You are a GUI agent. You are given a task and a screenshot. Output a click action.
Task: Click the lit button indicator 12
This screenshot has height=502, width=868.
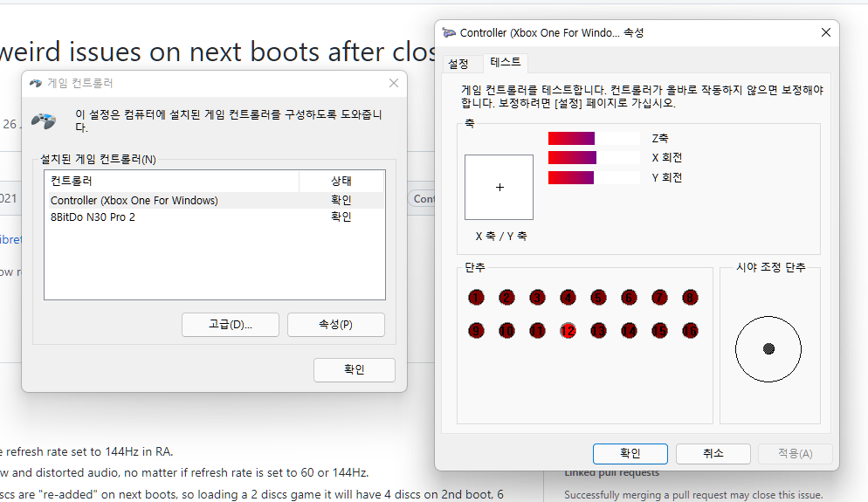tap(568, 331)
